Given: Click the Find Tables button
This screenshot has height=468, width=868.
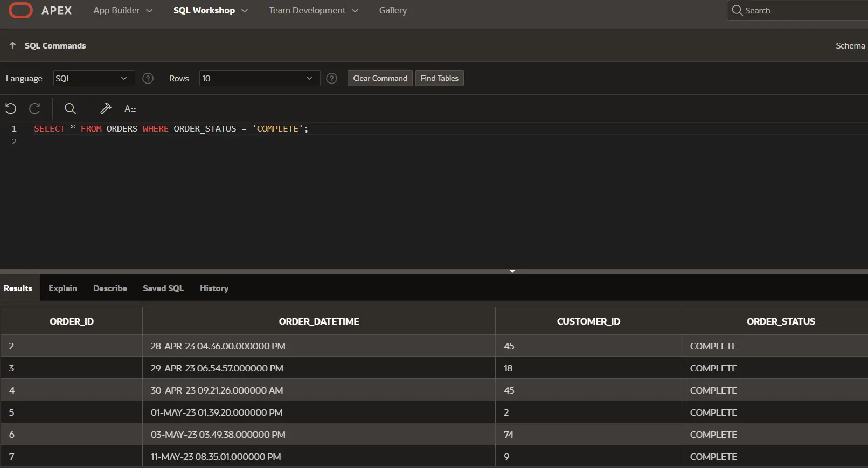Looking at the screenshot, I should 440,78.
